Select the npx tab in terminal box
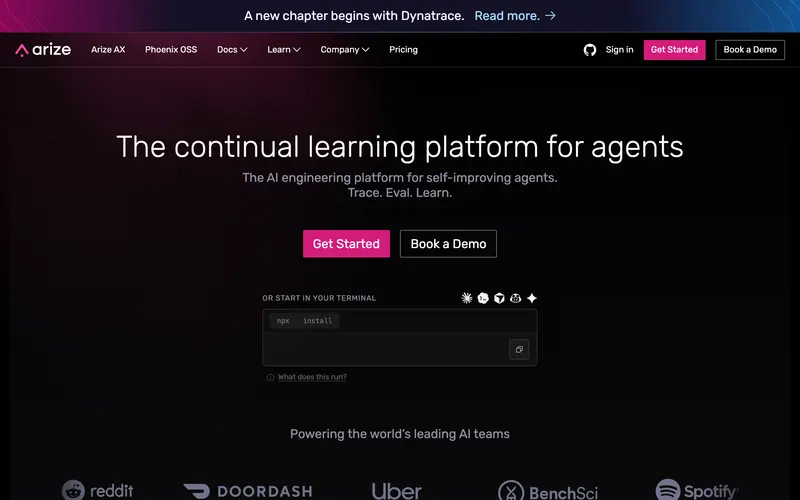 pyautogui.click(x=283, y=321)
